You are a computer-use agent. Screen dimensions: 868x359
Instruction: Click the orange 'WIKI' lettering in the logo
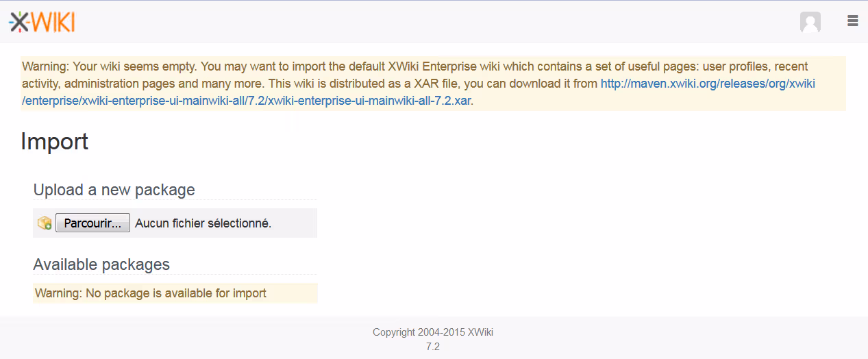[53, 23]
